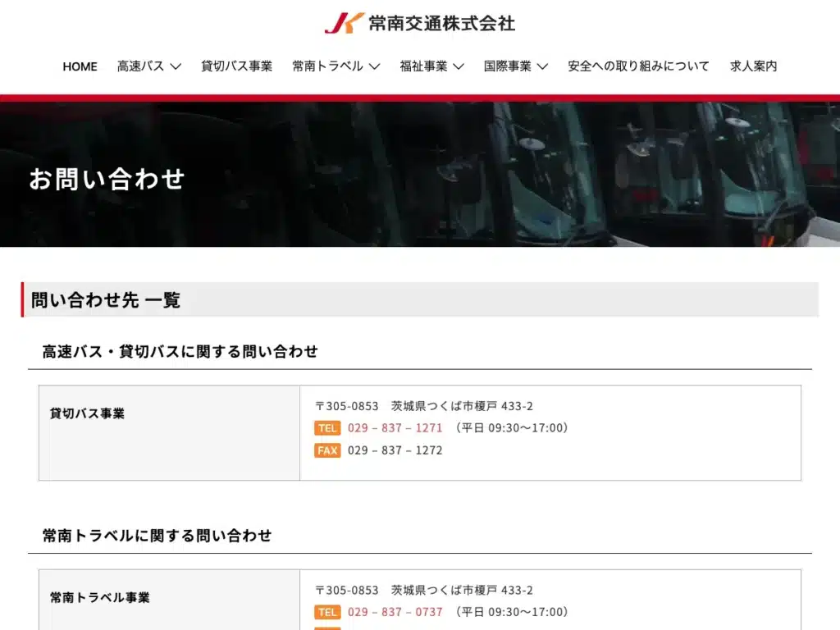Open 安全への取り組みについて page

(638, 66)
